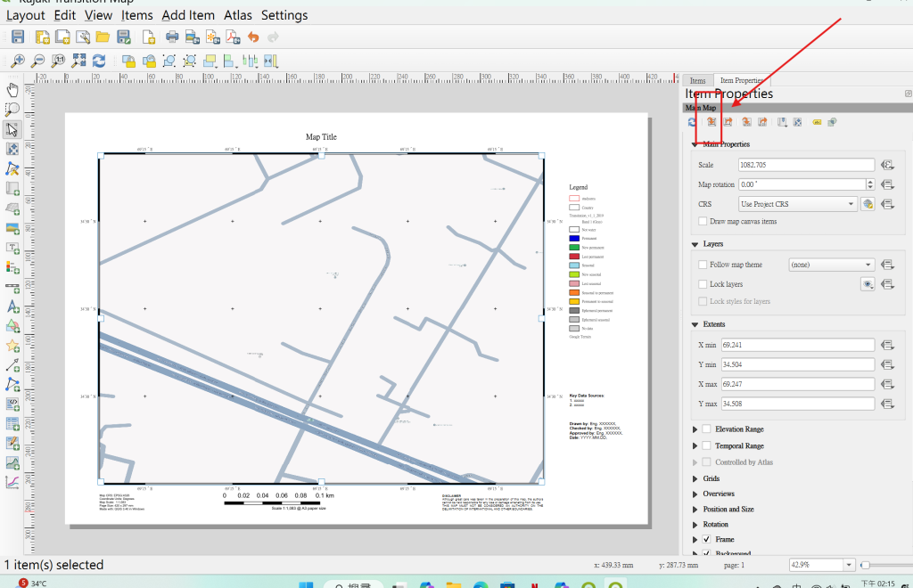Group the selected items
913x588 pixels.
169,61
